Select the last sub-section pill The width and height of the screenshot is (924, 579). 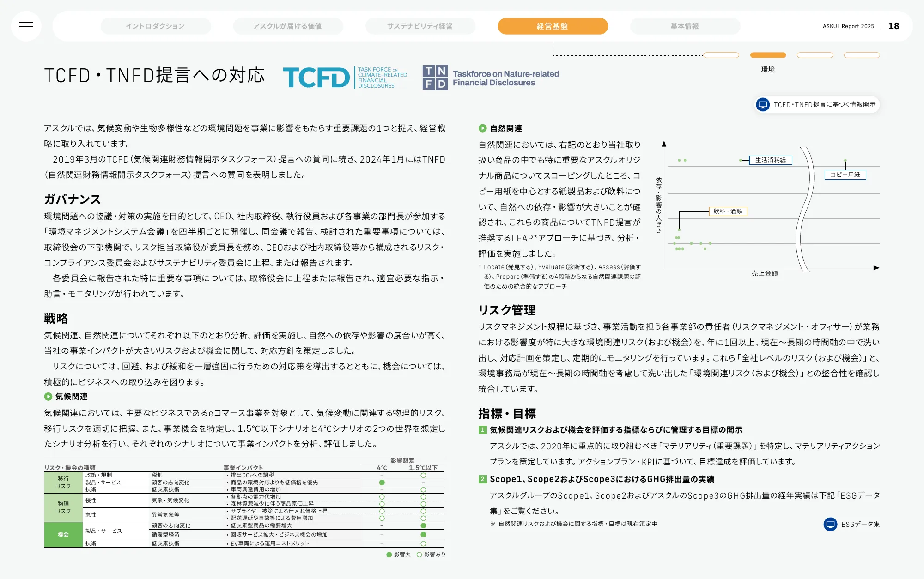(x=862, y=55)
